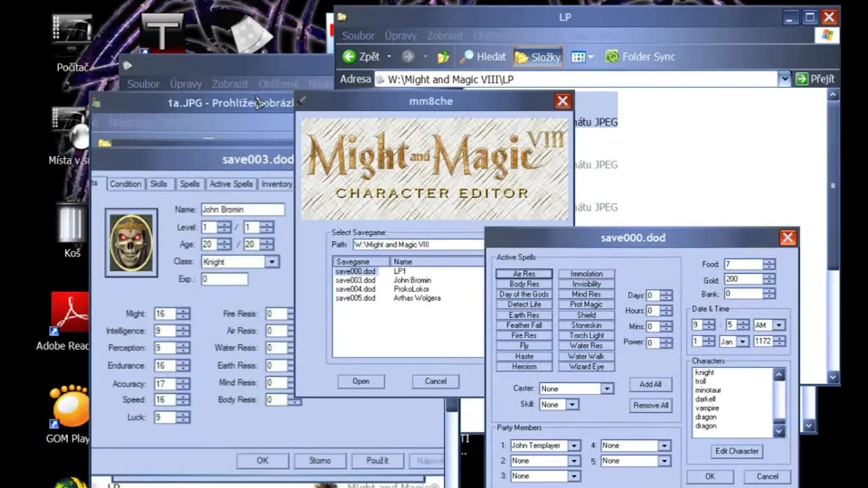Click the Přejít go button in LP window
868x488 pixels.
[x=815, y=79]
